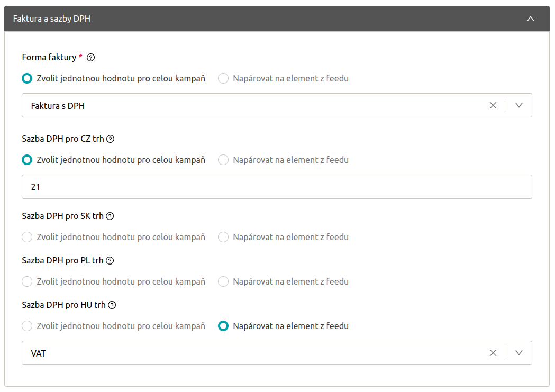Select feed element pairing for PL trh
Viewport: 555px width, 392px height.
click(x=223, y=281)
